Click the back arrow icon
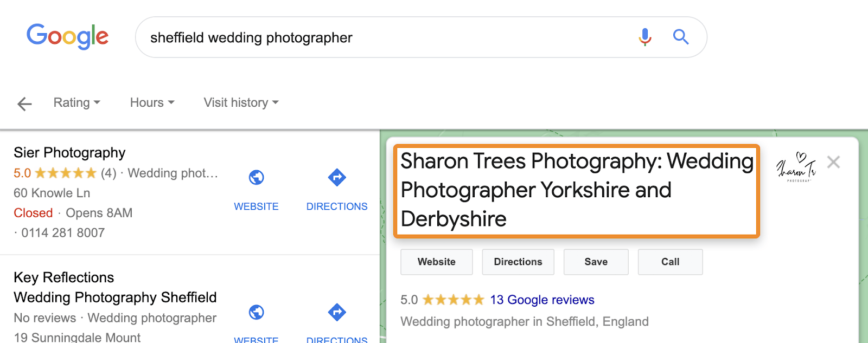Viewport: 868px width, 343px height. tap(24, 103)
